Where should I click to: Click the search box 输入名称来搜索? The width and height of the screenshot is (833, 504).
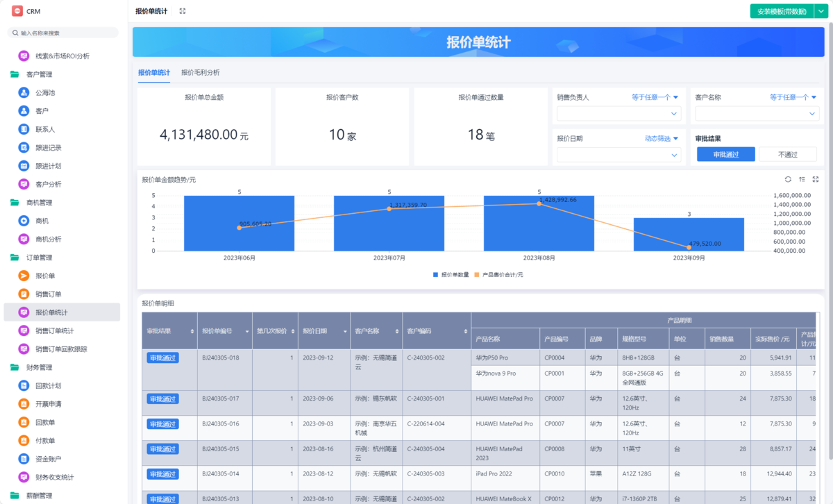(62, 33)
